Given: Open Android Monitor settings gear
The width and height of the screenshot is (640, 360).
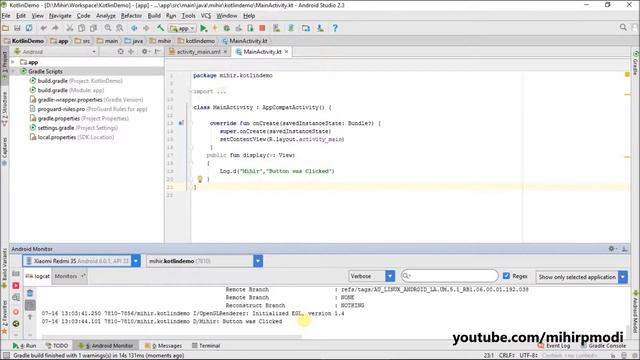Looking at the screenshot, I should (x=611, y=249).
